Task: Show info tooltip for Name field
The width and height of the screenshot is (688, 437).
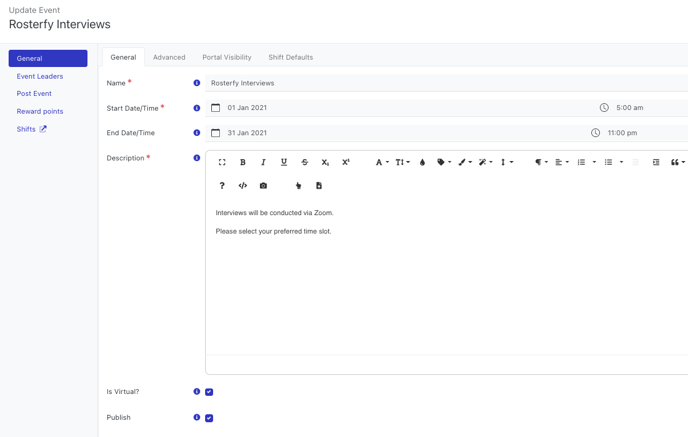Action: pyautogui.click(x=197, y=83)
